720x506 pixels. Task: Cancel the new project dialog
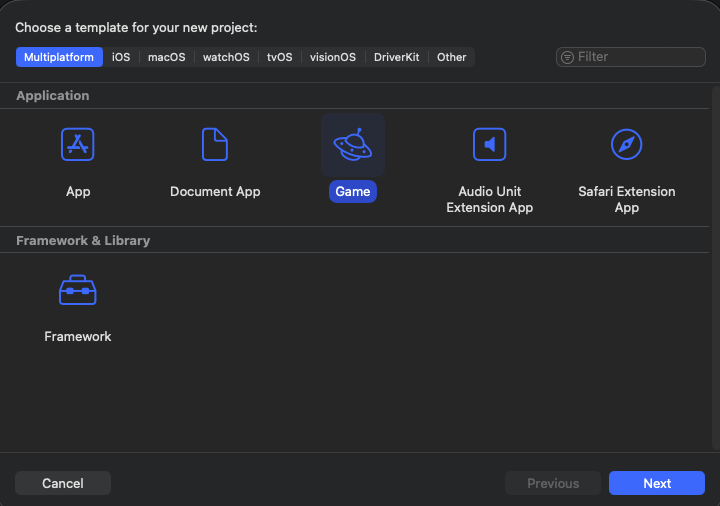pos(63,483)
